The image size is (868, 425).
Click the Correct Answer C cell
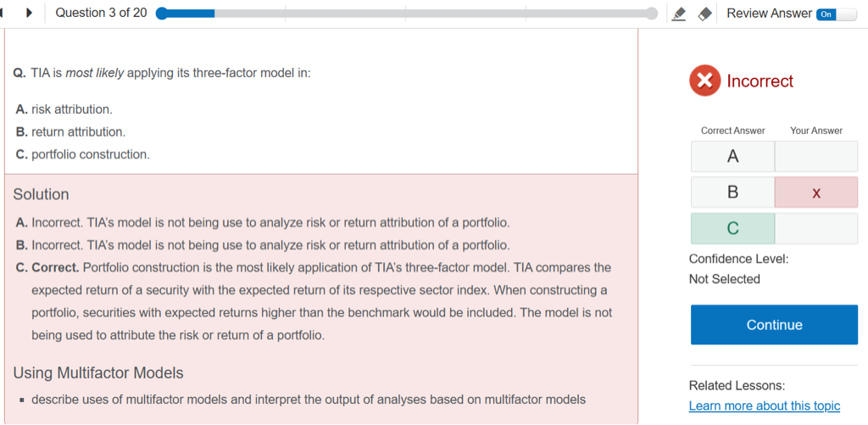coord(732,228)
